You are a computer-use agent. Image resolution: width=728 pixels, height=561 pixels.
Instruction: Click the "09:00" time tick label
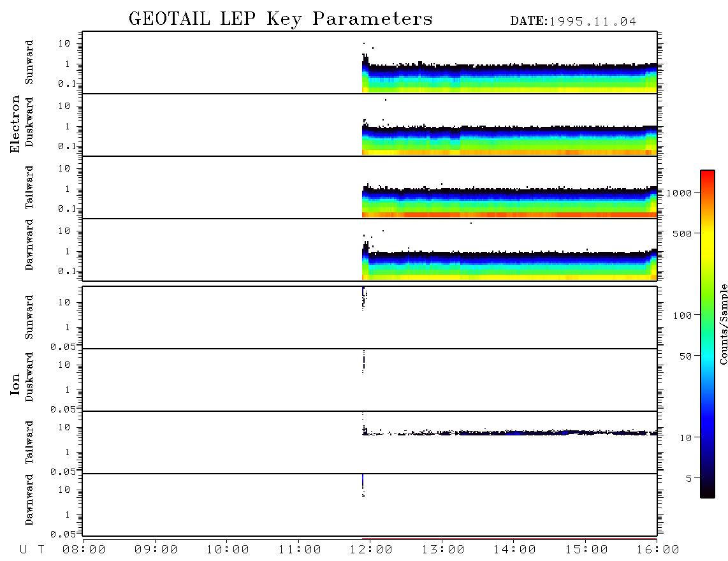(x=156, y=550)
